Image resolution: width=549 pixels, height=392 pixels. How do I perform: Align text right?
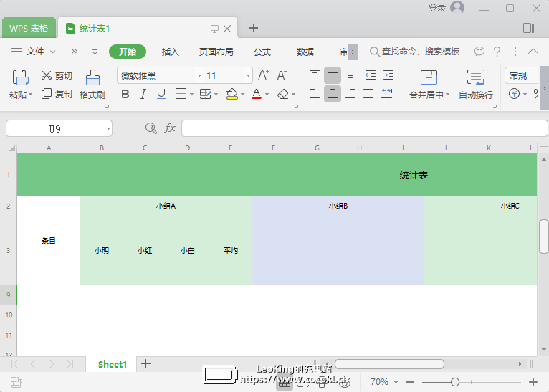point(350,94)
